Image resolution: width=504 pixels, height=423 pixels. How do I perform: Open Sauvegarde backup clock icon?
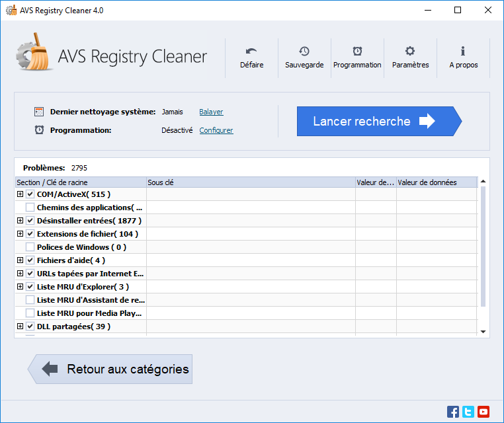point(304,51)
